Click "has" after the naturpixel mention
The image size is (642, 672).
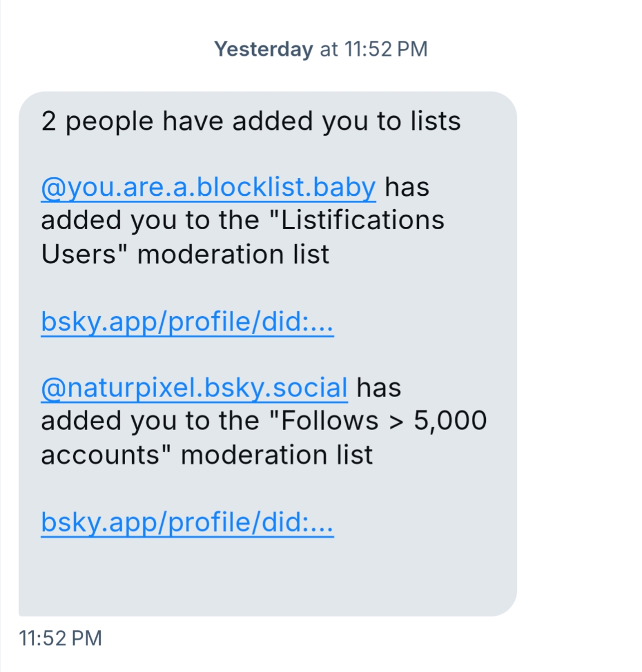coord(379,388)
